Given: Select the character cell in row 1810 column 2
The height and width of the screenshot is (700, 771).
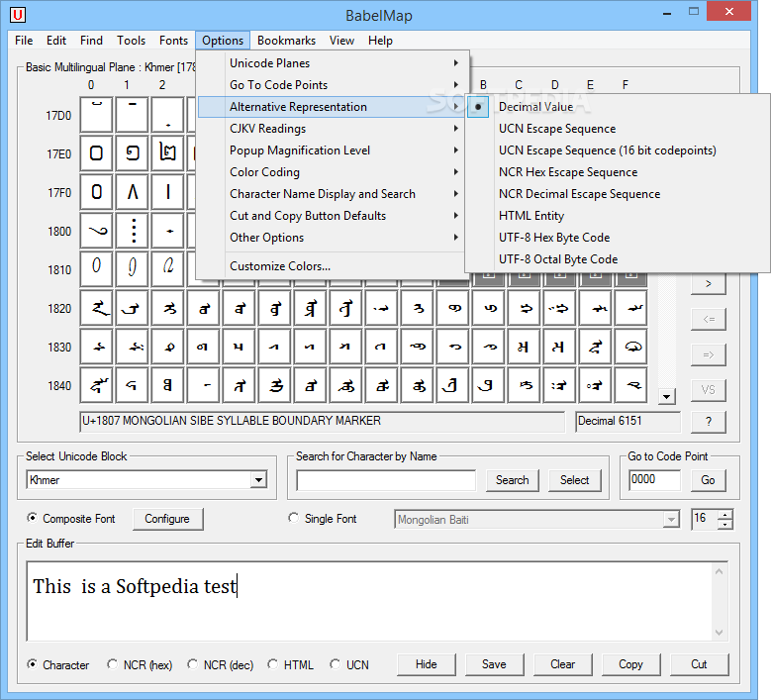Looking at the screenshot, I should pos(167,269).
